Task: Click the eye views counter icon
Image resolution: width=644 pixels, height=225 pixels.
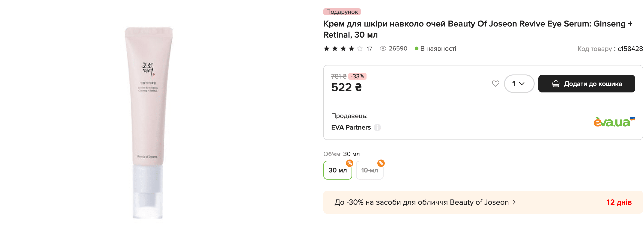Action: click(383, 48)
